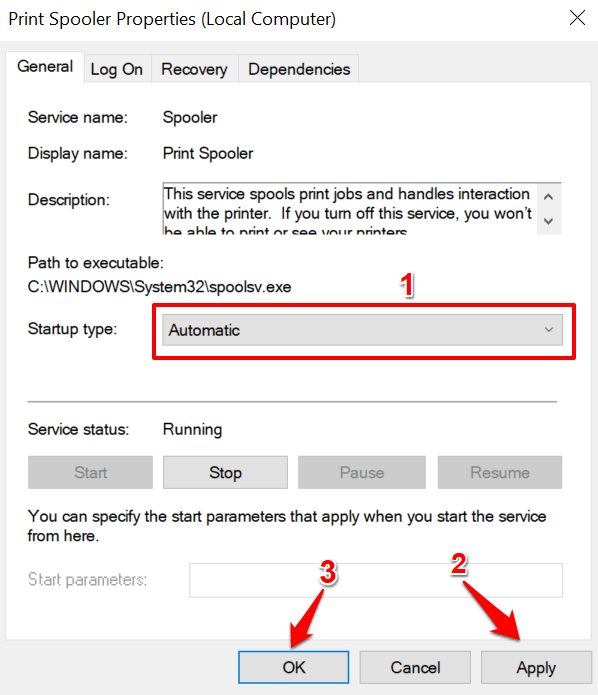The width and height of the screenshot is (598, 695).
Task: Apply the service settings
Action: pyautogui.click(x=536, y=668)
